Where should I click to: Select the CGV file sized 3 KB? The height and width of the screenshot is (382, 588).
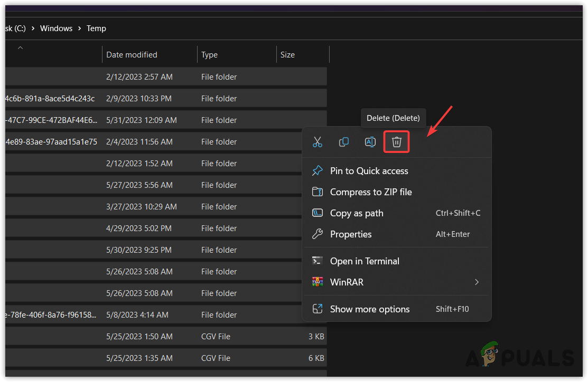pos(166,336)
